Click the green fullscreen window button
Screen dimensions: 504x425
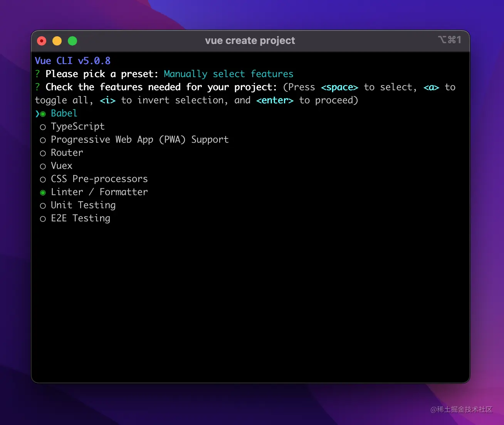tap(72, 41)
